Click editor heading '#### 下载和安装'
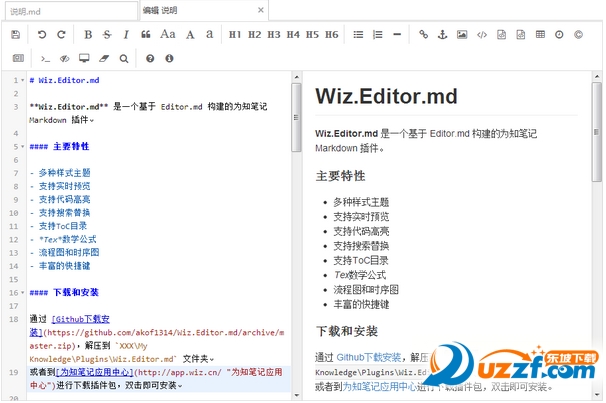The width and height of the screenshot is (606, 403). point(64,292)
